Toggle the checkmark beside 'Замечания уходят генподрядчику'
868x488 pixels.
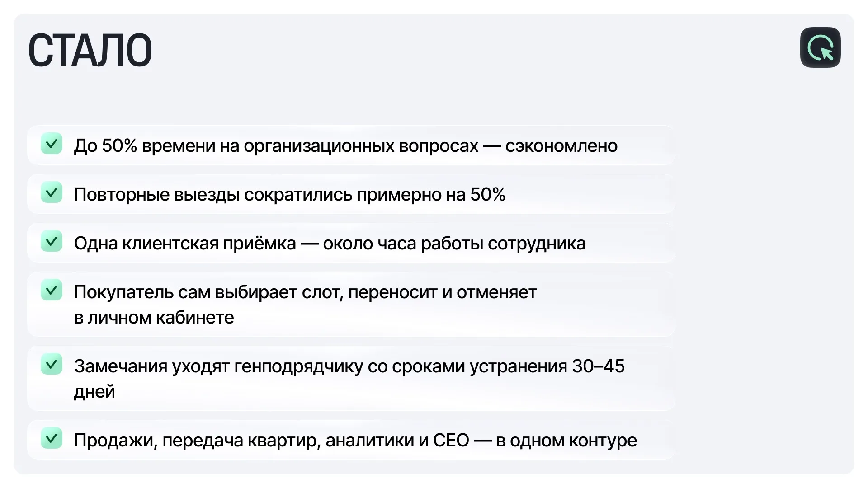[52, 364]
